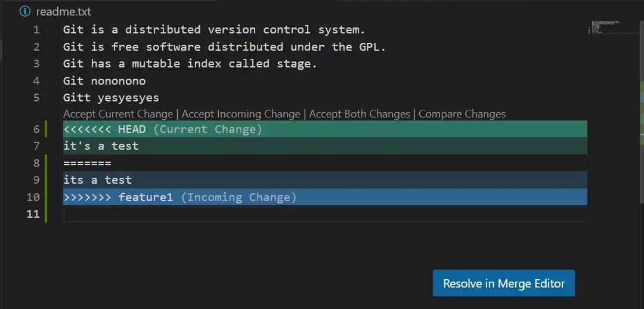This screenshot has width=644, height=309.
Task: Select line number 1 in the gutter
Action: tap(36, 30)
